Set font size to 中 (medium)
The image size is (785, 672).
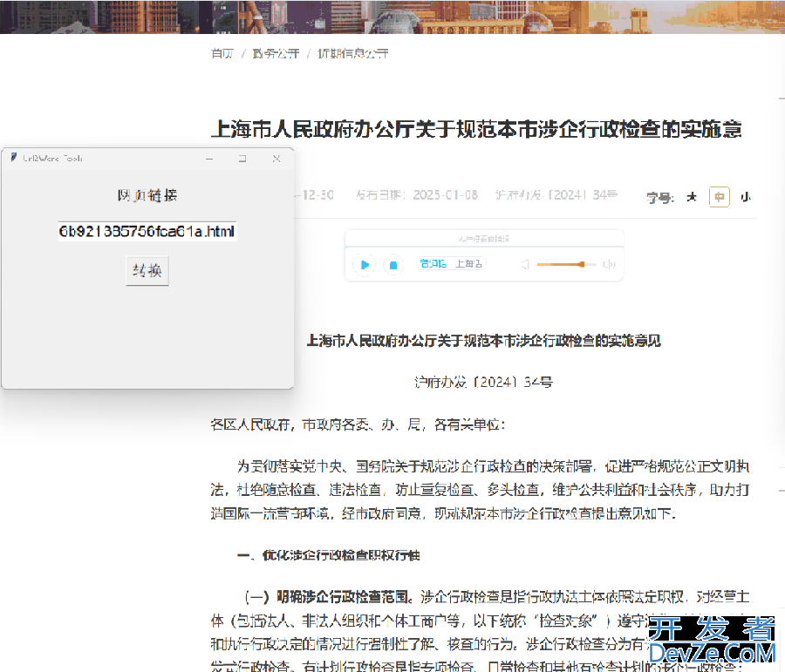(x=719, y=198)
